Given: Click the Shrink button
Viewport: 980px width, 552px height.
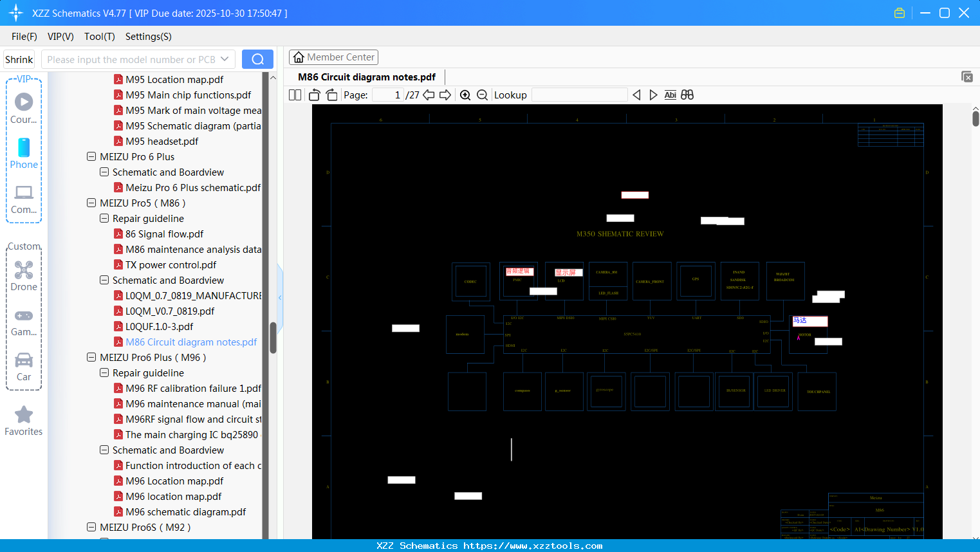Looking at the screenshot, I should pos(19,59).
